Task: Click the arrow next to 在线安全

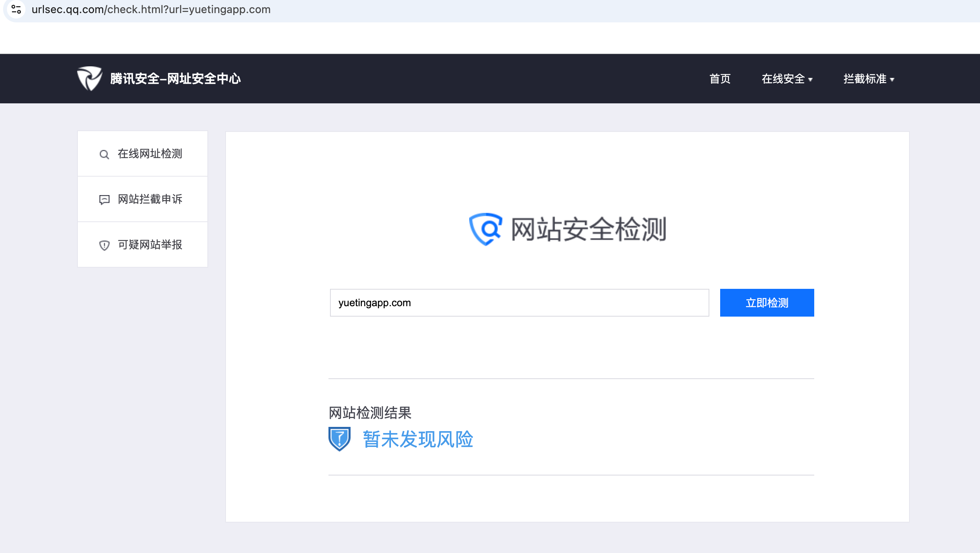Action: (x=810, y=80)
